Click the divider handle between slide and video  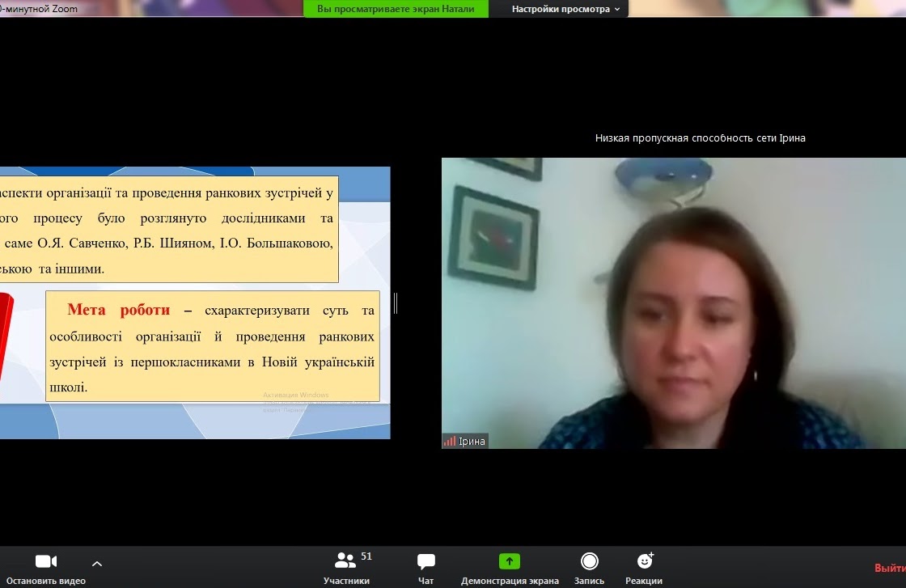pyautogui.click(x=396, y=303)
